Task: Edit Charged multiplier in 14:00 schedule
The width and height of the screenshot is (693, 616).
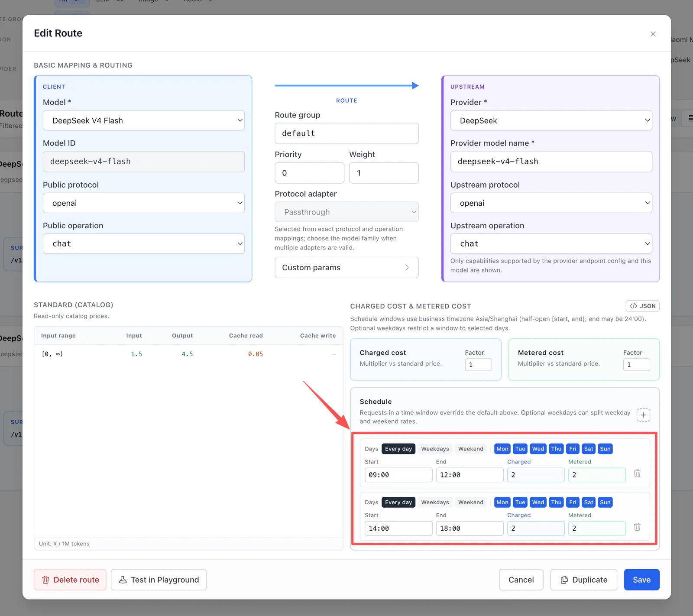Action: point(536,528)
